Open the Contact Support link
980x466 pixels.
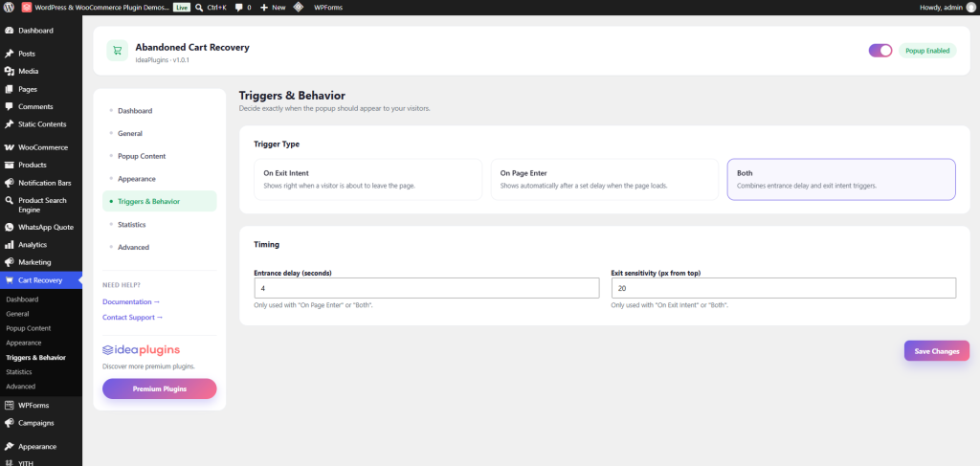[x=132, y=318]
